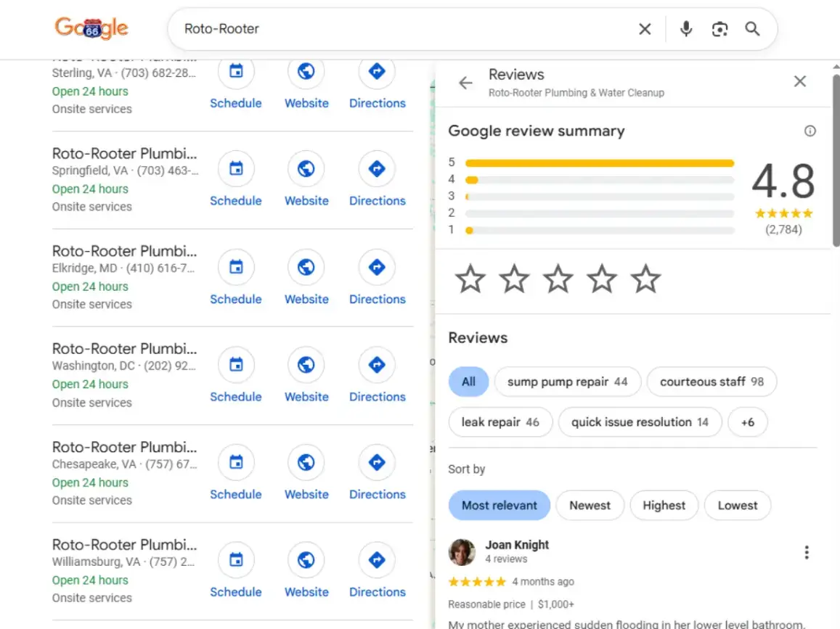Go back using the Reviews panel arrow
Viewport: 840px width, 629px height.
[465, 83]
